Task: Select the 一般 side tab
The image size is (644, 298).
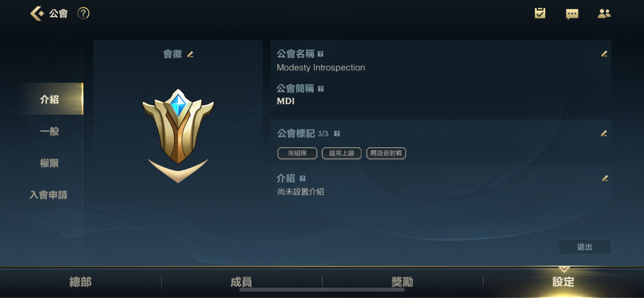Action: pyautogui.click(x=50, y=131)
